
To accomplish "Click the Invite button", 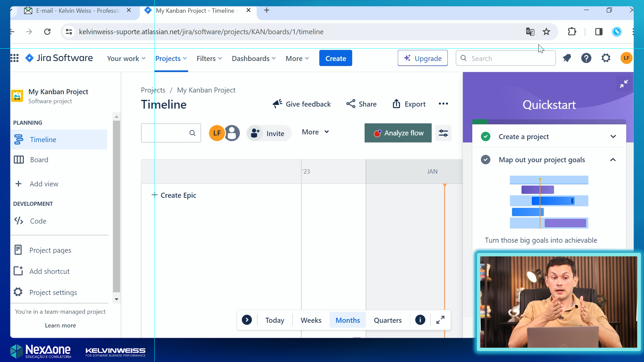I will (x=269, y=133).
